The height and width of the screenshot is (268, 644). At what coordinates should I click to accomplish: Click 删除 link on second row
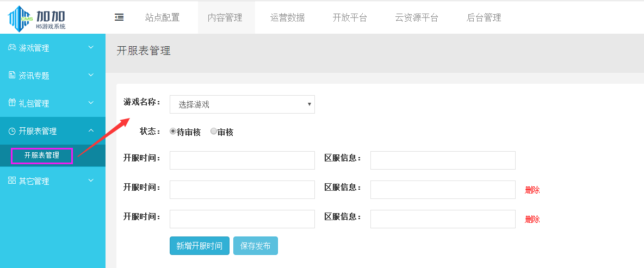coord(532,190)
